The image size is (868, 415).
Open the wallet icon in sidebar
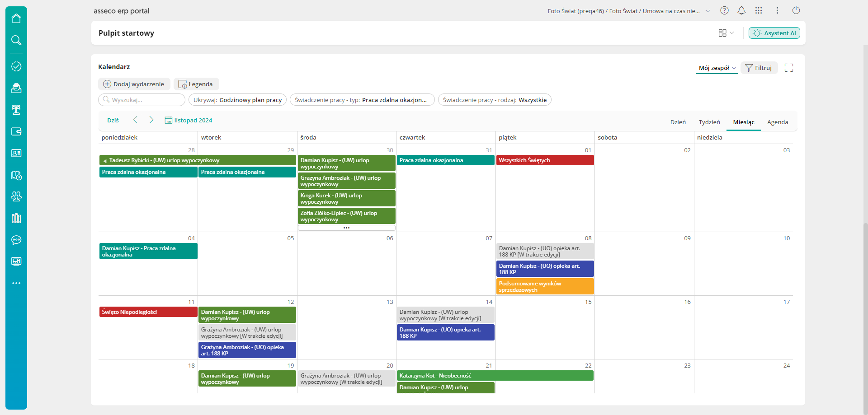click(16, 131)
